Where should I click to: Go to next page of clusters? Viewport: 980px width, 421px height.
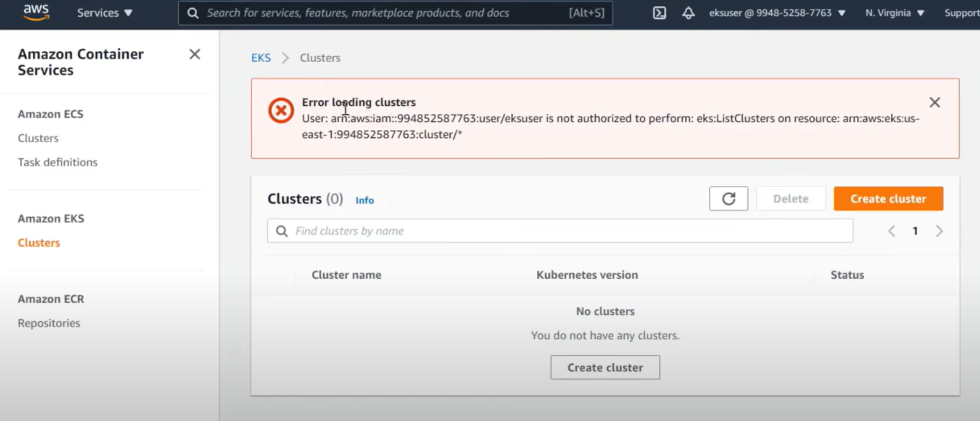[939, 231]
